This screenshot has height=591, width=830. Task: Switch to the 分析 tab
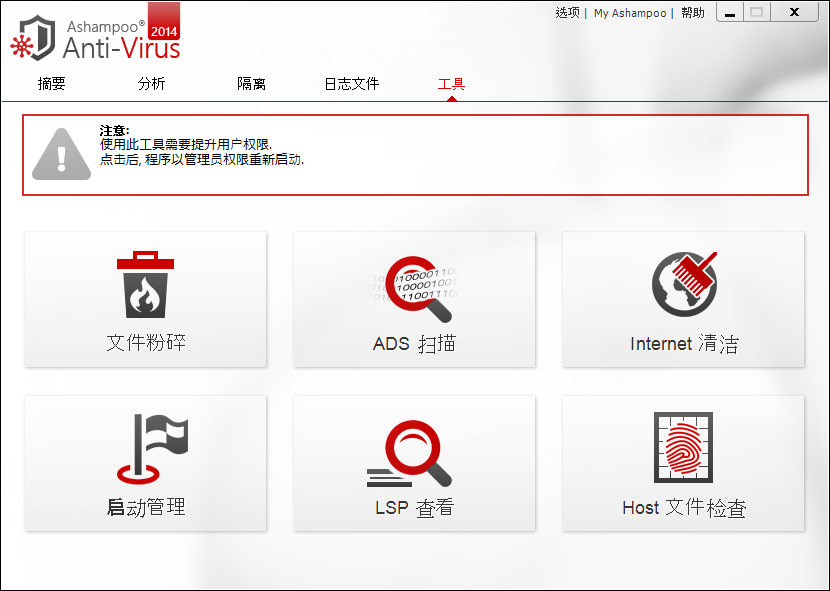(x=151, y=84)
